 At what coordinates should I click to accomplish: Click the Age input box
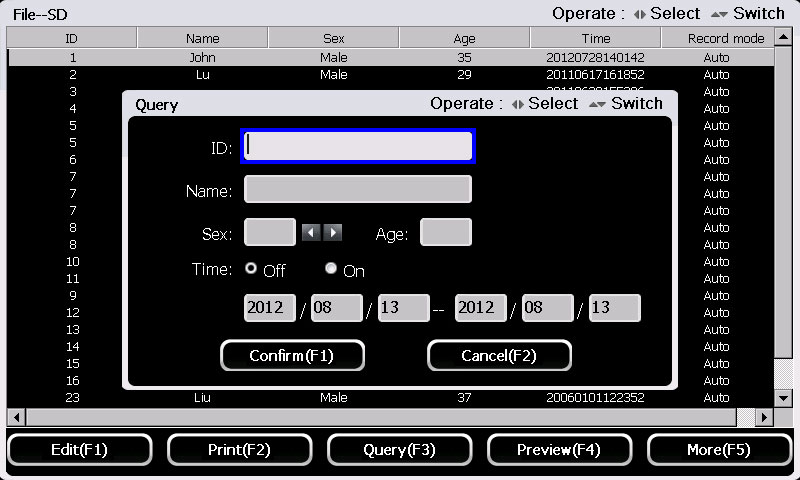pyautogui.click(x=445, y=232)
